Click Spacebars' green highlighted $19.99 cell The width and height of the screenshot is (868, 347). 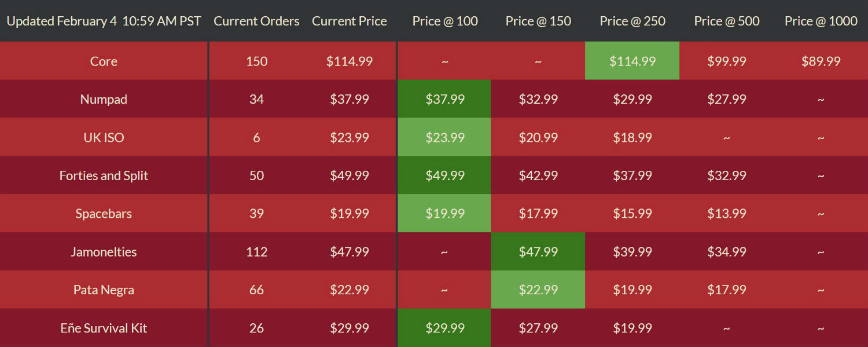click(x=445, y=214)
